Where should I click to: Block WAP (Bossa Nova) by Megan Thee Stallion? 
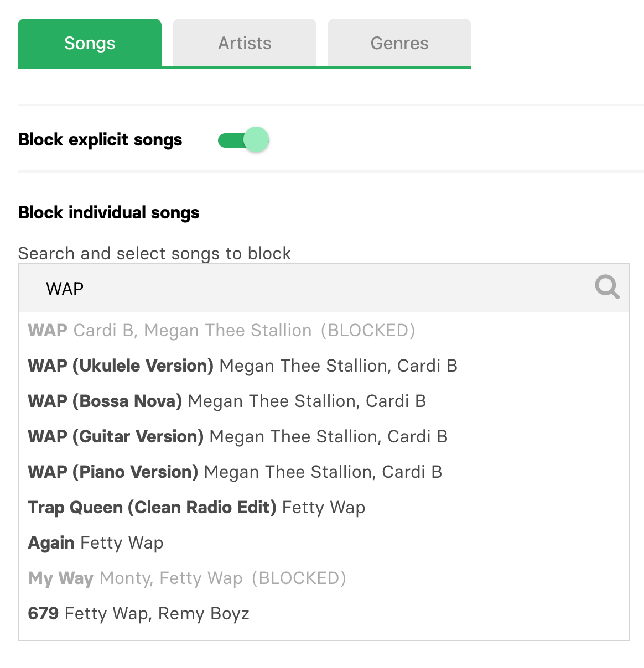[227, 401]
